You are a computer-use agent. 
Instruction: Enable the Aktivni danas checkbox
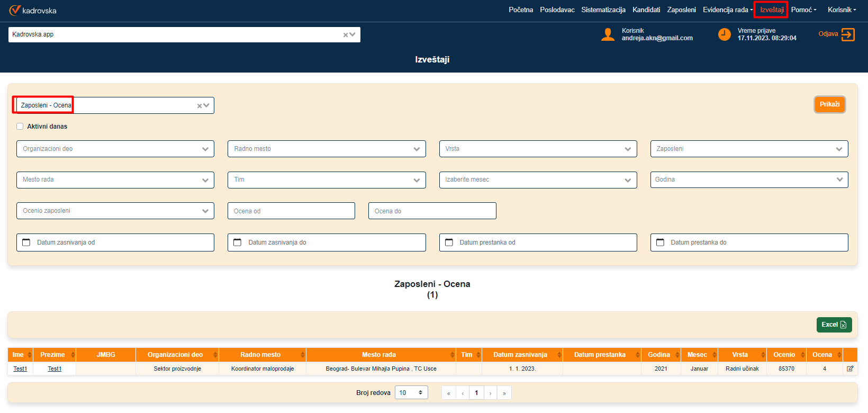pos(20,127)
